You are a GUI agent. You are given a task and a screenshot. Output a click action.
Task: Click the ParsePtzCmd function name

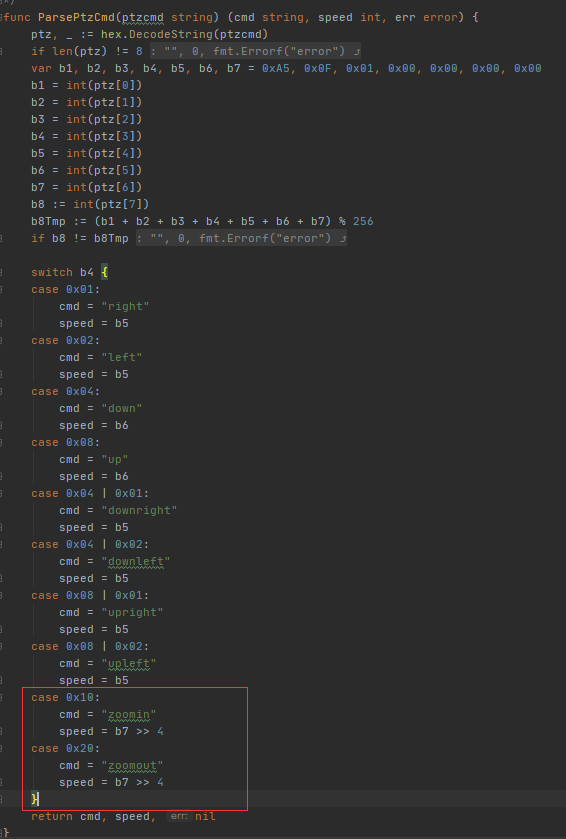(77, 17)
